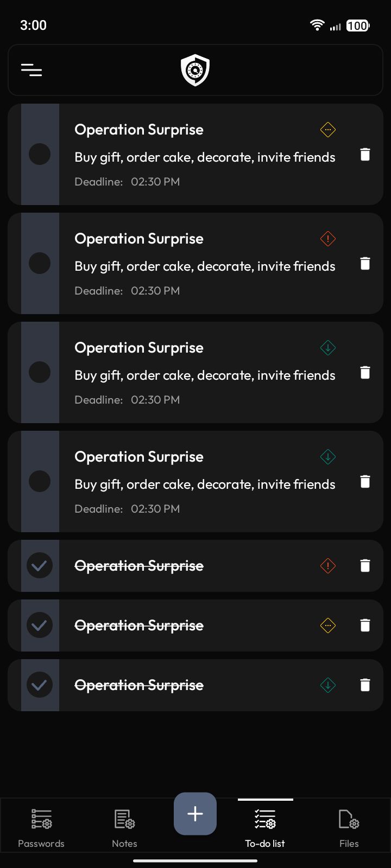The image size is (391, 868).
Task: Delete the completed task with red priority
Action: (365, 566)
